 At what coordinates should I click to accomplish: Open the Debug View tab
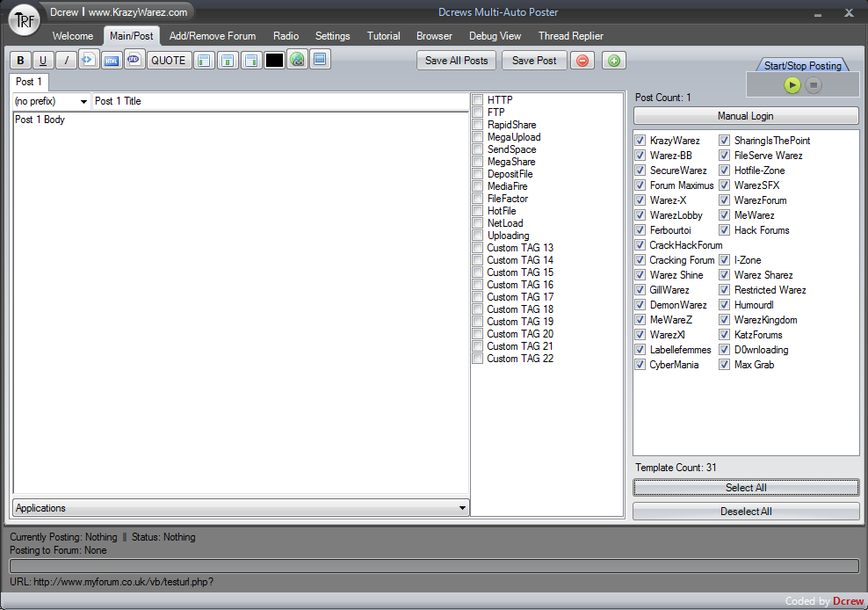click(495, 36)
